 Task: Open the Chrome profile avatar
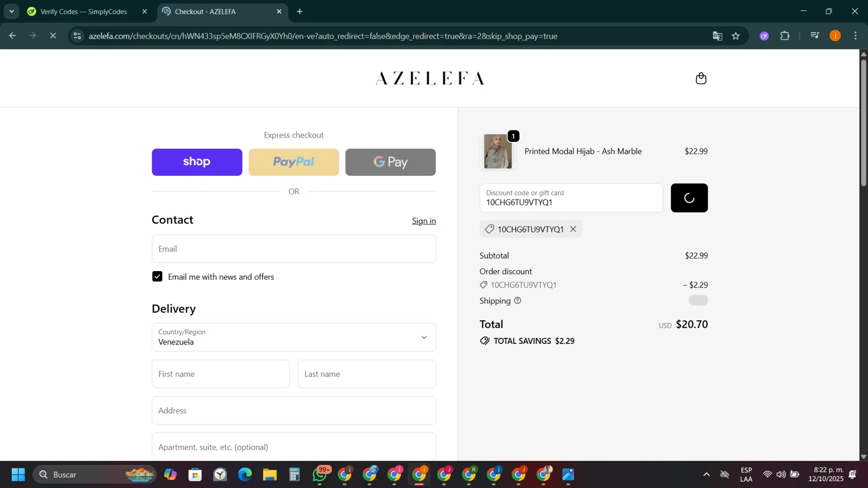[x=835, y=36]
